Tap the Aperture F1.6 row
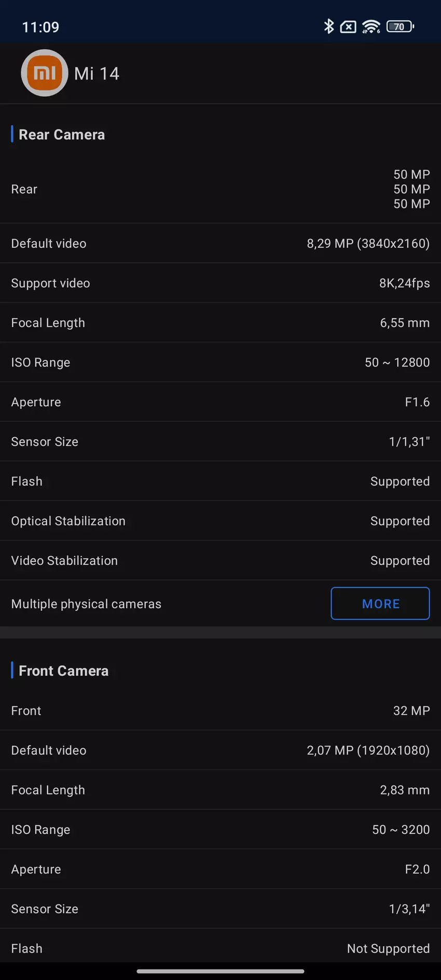 pyautogui.click(x=220, y=402)
